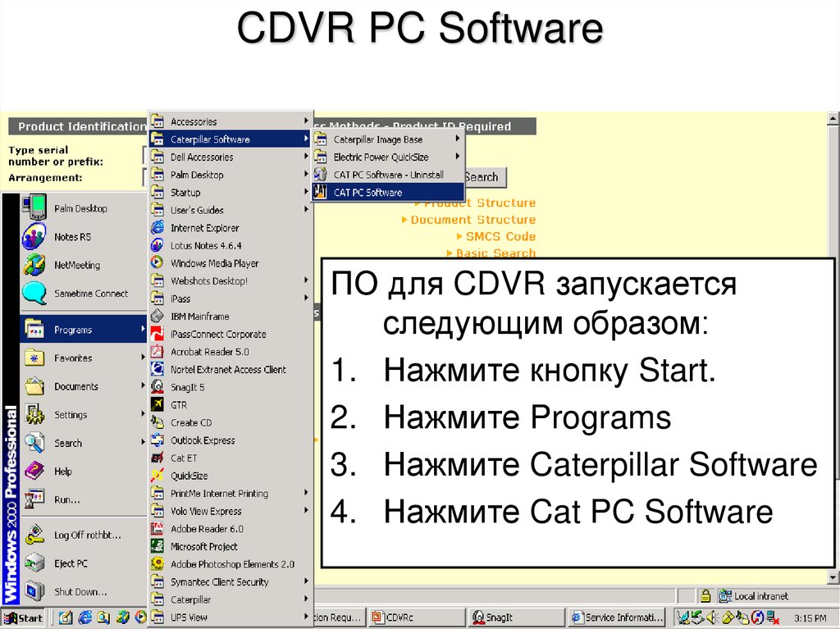This screenshot has width=840, height=629.
Task: Click the Log Off rothbt key icon
Action: (x=34, y=535)
